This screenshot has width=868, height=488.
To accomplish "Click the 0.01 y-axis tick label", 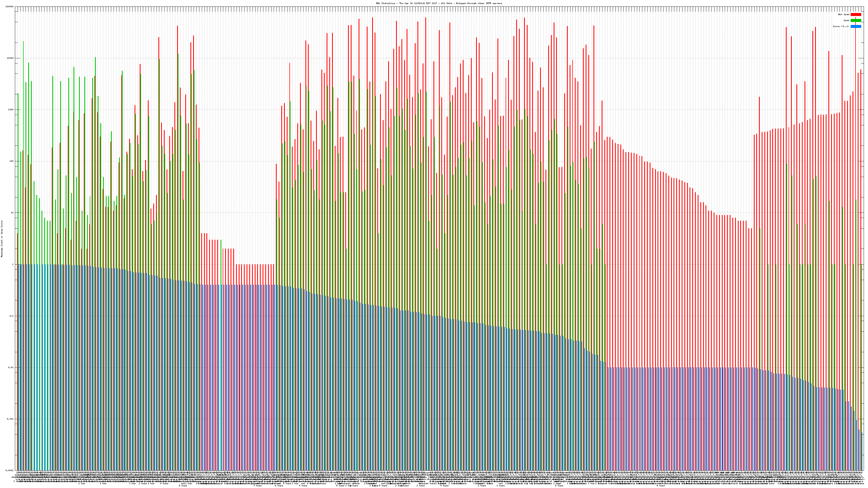I will (11, 367).
